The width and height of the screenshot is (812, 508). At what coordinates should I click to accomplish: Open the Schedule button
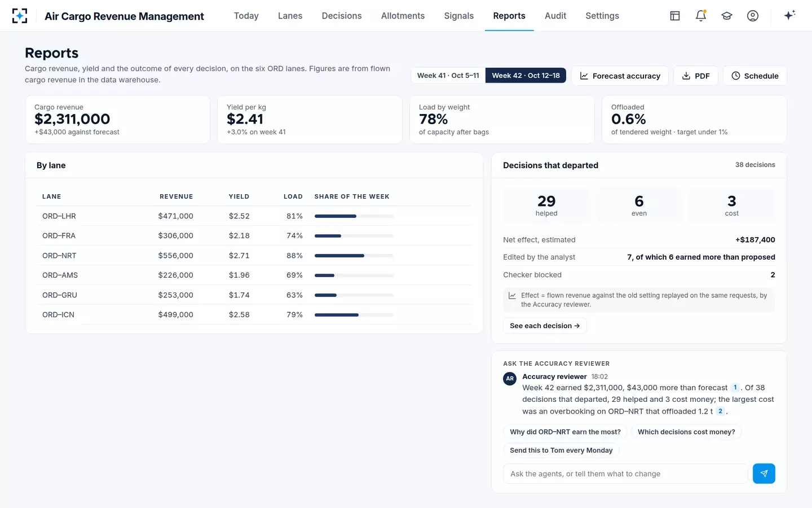[x=755, y=76]
